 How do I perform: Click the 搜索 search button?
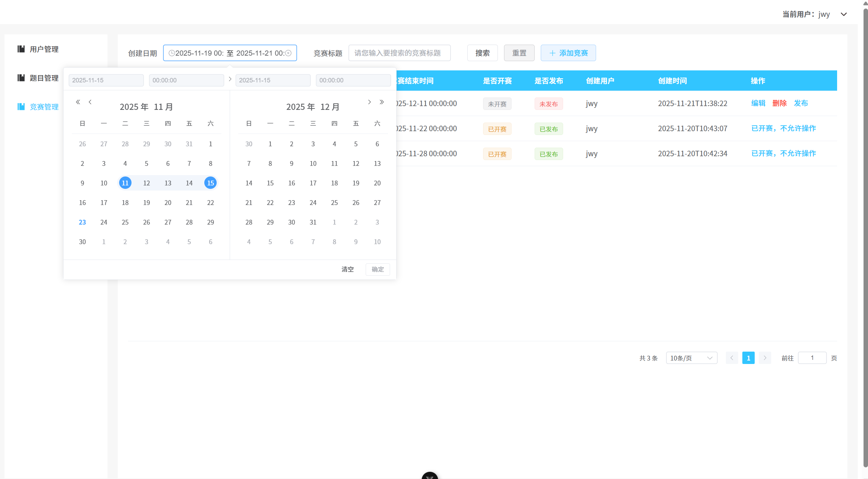pyautogui.click(x=482, y=53)
